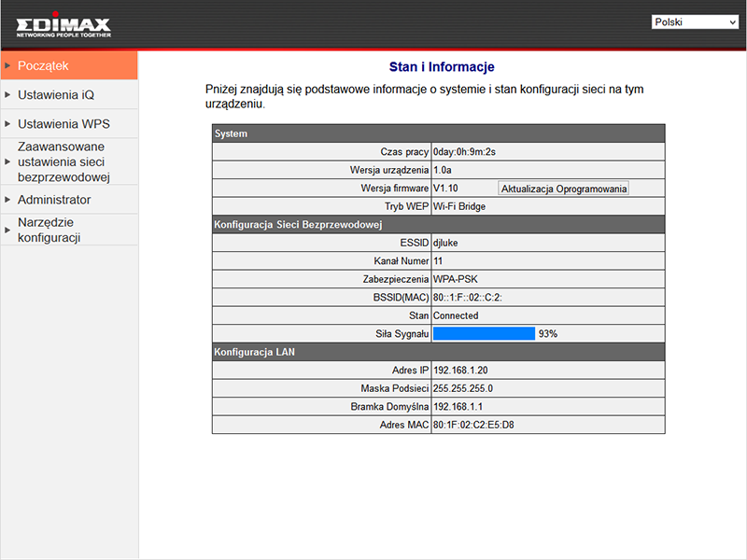Image resolution: width=747 pixels, height=560 pixels.
Task: Select the ESSID value djluke
Action: click(445, 243)
